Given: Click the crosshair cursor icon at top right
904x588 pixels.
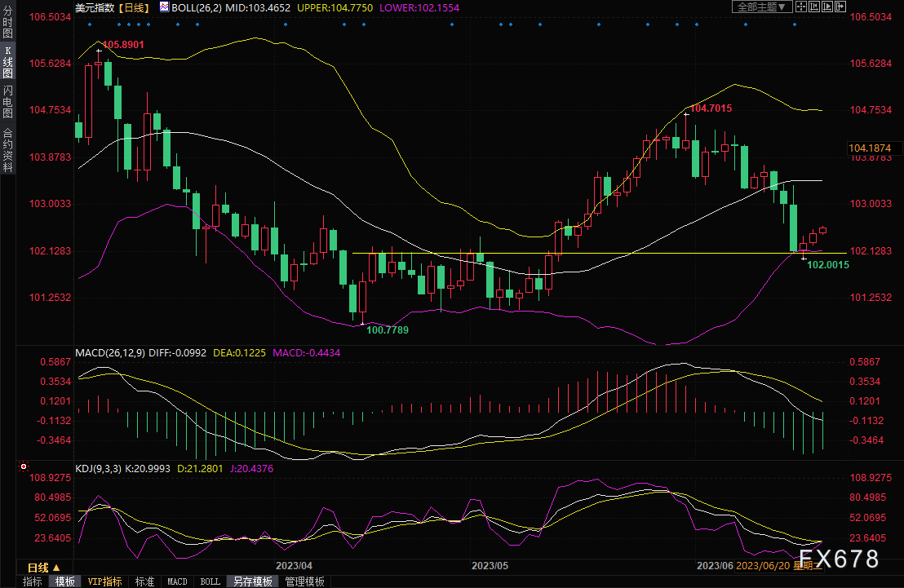Looking at the screenshot, I should 803,7.
